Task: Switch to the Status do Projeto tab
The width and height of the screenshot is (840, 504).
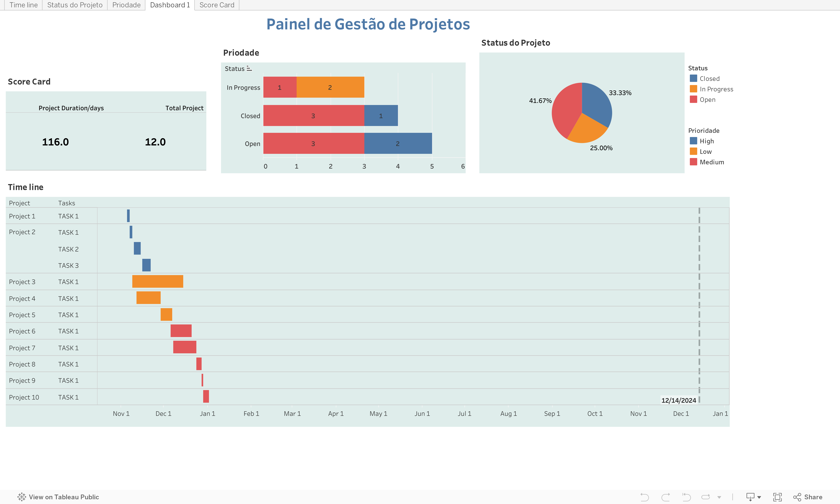Action: coord(75,5)
